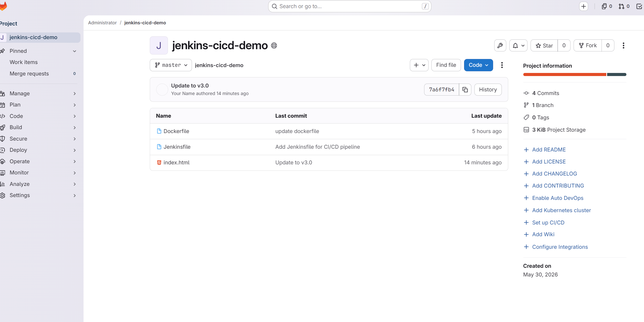Open the blue Code dropdown
644x322 pixels.
coord(478,65)
